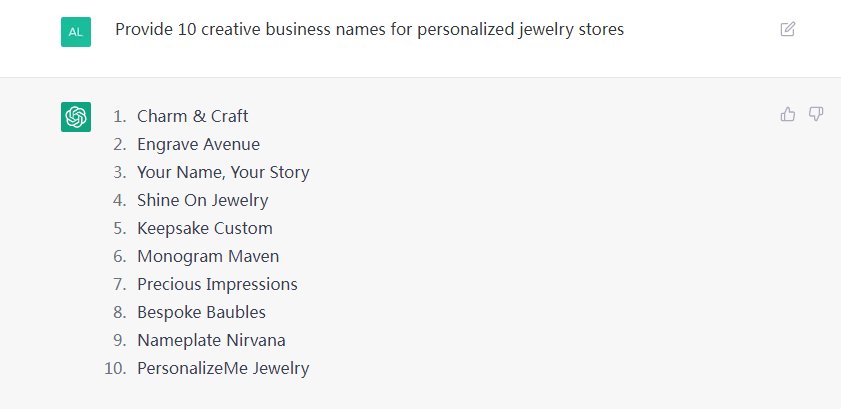
Task: Click the 'Bespoke Baubles' entry
Action: pyautogui.click(x=201, y=312)
